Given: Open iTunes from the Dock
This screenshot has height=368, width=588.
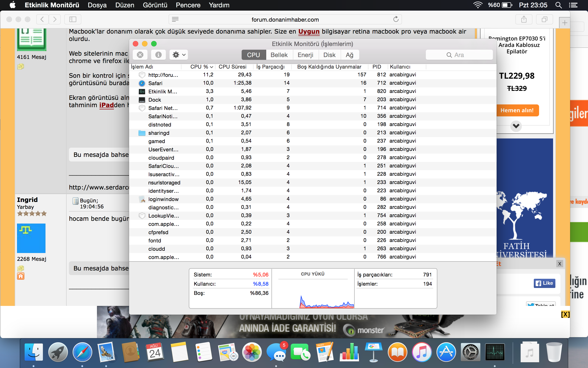Looking at the screenshot, I should [x=422, y=352].
